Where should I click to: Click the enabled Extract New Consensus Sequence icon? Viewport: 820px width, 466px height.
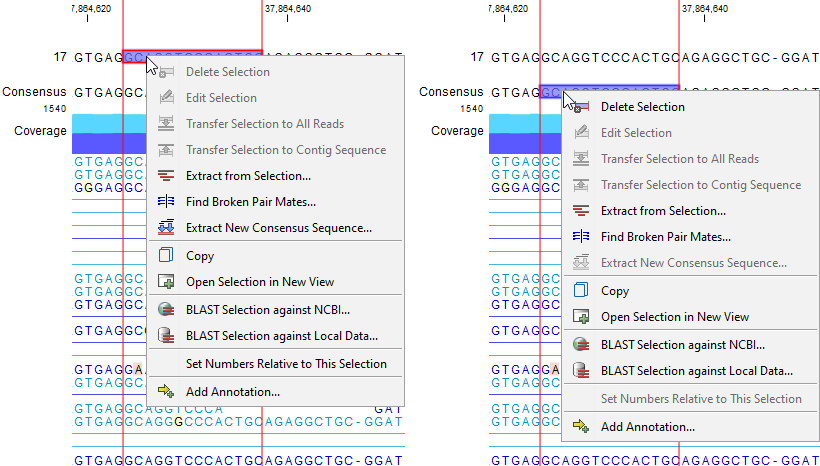167,228
